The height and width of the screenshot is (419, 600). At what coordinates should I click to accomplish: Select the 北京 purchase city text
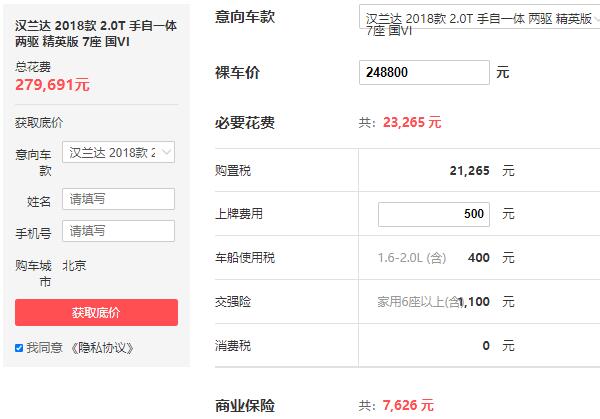(74, 266)
